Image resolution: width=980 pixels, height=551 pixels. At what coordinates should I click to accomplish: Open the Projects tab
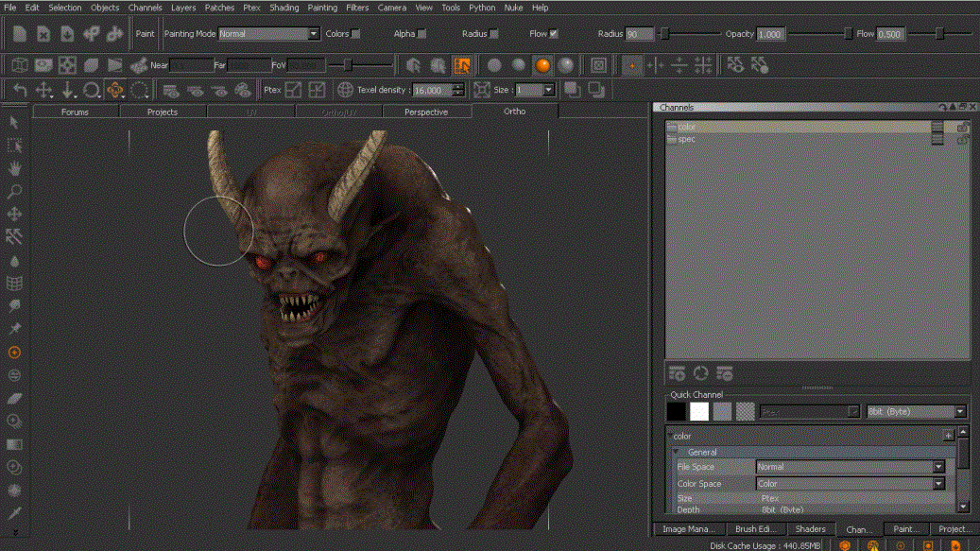(x=163, y=112)
